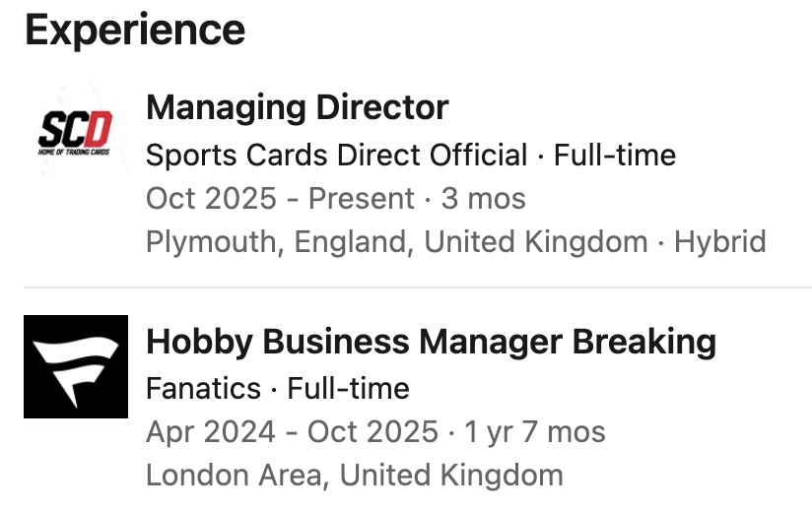Click the 1 yr 7 mos duration
Viewport: 812px width, 510px height.
(533, 432)
